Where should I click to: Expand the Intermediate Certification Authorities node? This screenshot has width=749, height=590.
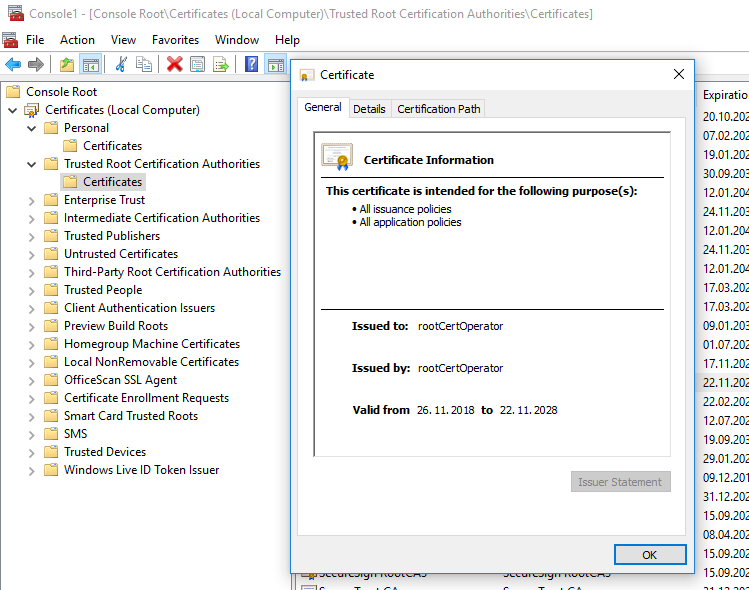31,218
